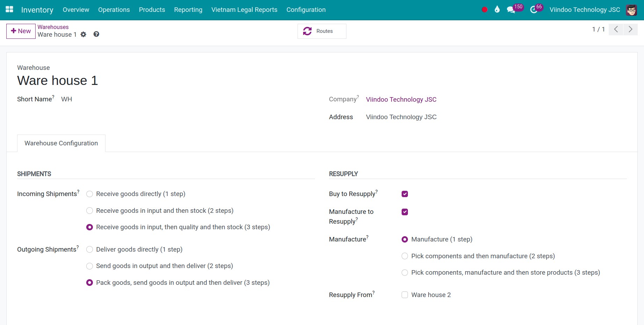Edit the Short Name field WH
Image resolution: width=644 pixels, height=325 pixels.
(67, 99)
